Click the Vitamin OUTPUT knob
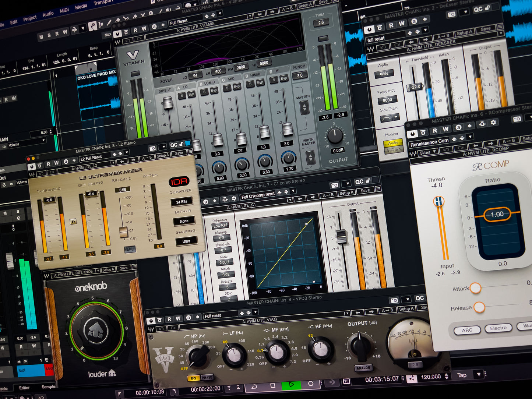The height and width of the screenshot is (399, 532). point(335,136)
